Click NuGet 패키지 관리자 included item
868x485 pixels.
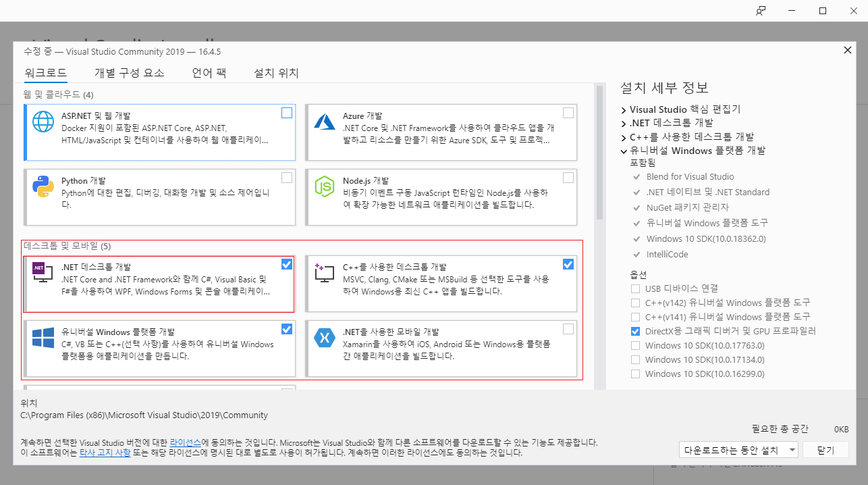pyautogui.click(x=688, y=207)
